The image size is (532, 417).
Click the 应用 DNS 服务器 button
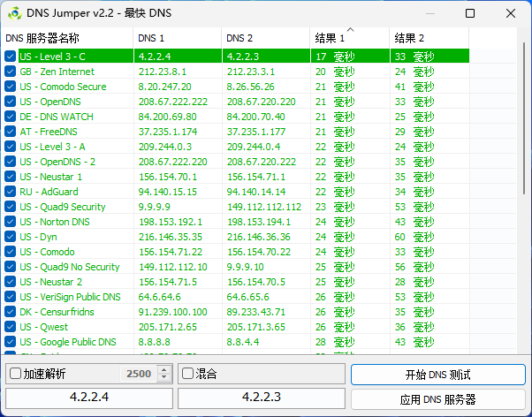click(x=438, y=399)
